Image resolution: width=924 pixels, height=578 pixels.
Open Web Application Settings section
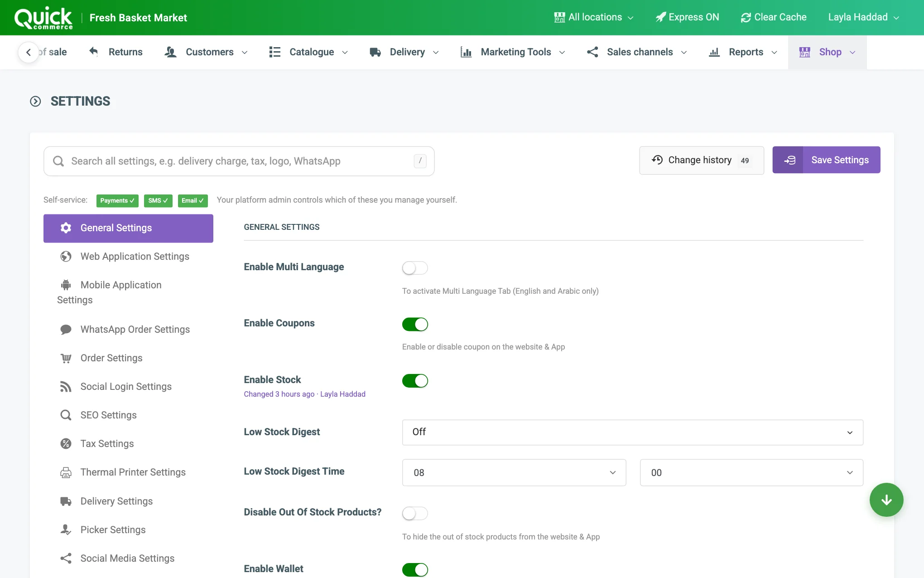coord(128,257)
